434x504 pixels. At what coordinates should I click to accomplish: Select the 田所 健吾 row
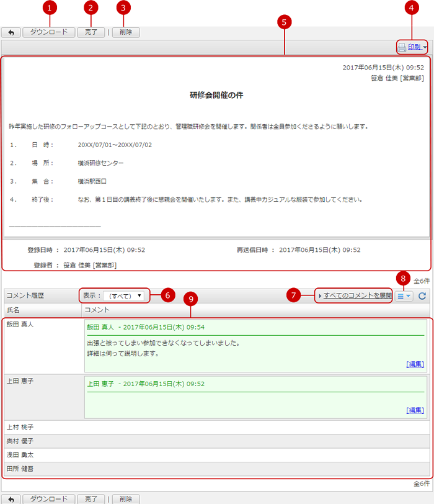tap(20, 469)
